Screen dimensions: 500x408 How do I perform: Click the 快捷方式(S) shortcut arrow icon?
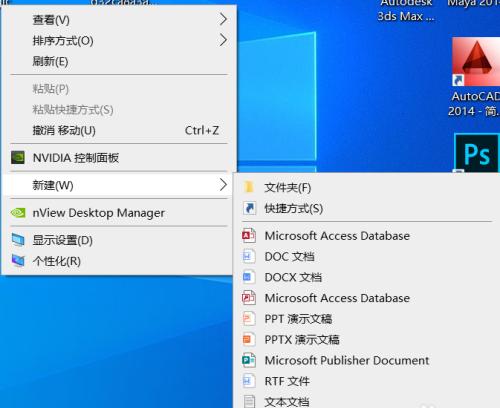coord(249,208)
